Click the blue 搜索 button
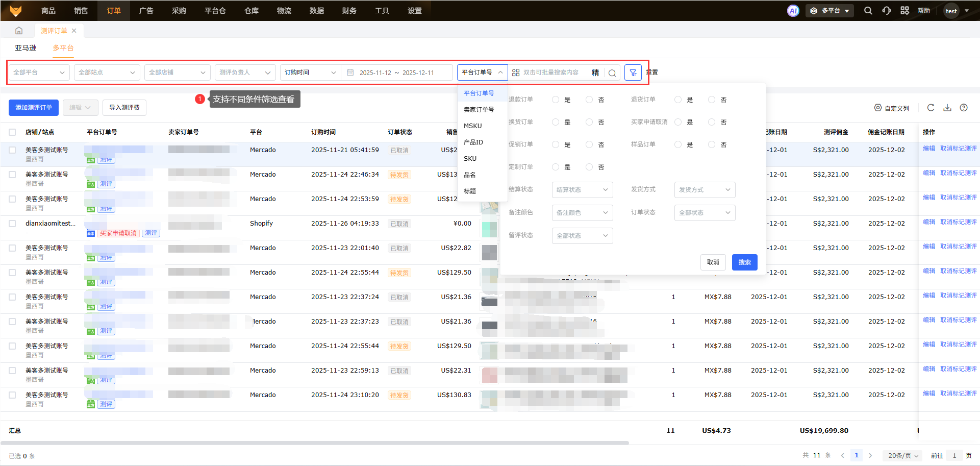The image size is (980, 466). tap(744, 262)
